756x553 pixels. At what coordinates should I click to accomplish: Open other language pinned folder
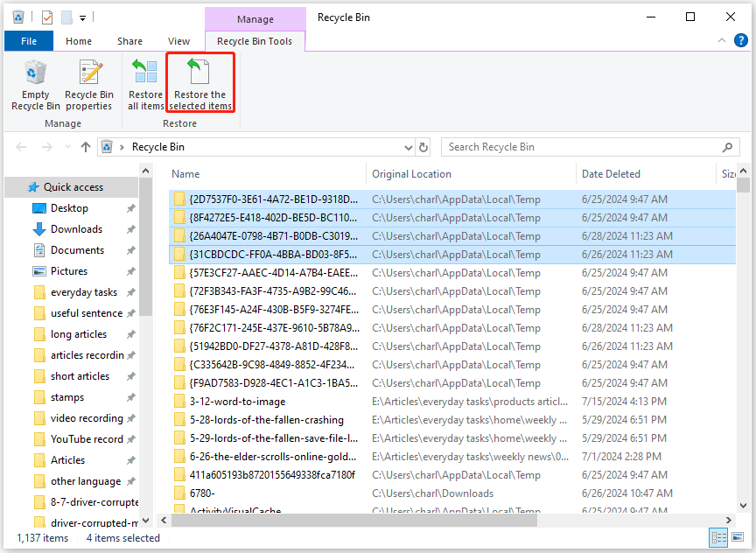click(86, 481)
